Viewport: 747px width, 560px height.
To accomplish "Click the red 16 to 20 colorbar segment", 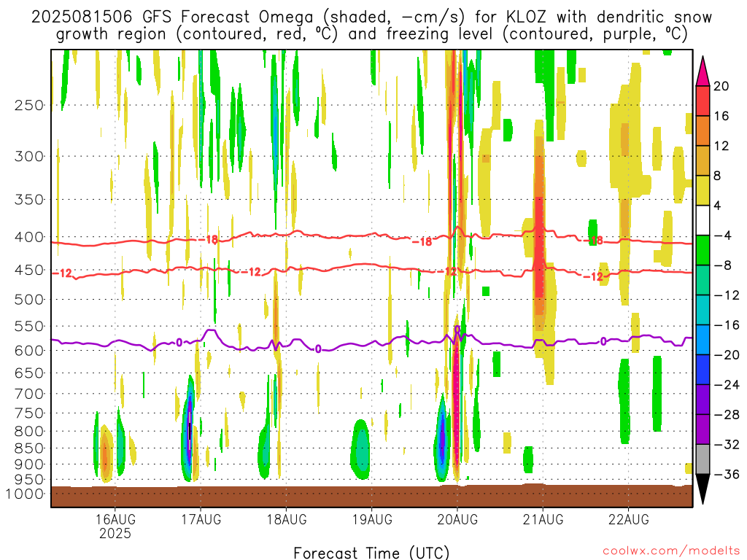I will (703, 101).
